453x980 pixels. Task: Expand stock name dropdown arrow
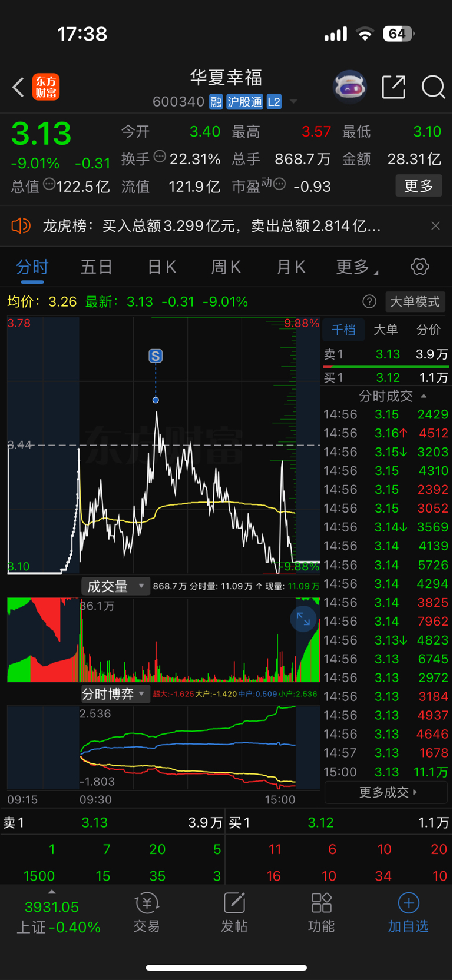click(x=293, y=102)
